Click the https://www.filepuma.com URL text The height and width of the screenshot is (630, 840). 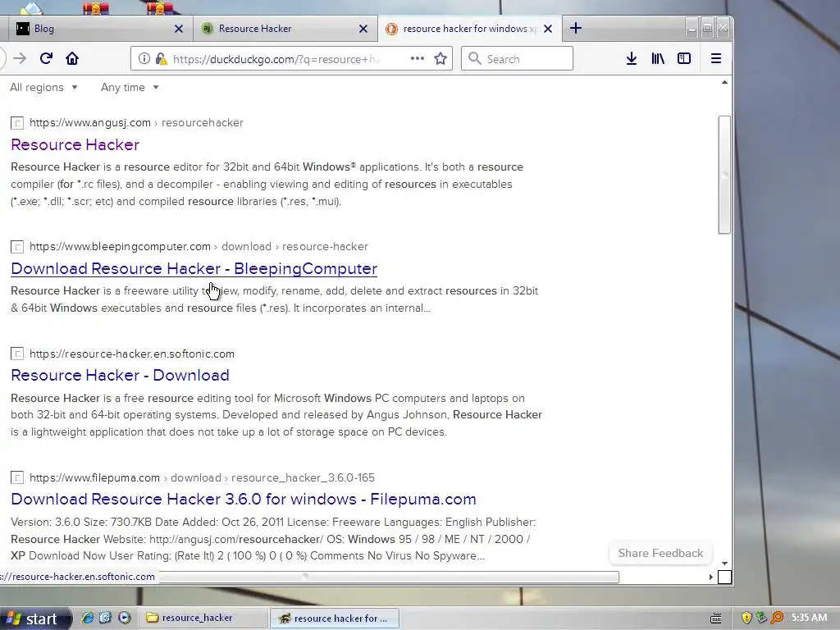(x=95, y=478)
